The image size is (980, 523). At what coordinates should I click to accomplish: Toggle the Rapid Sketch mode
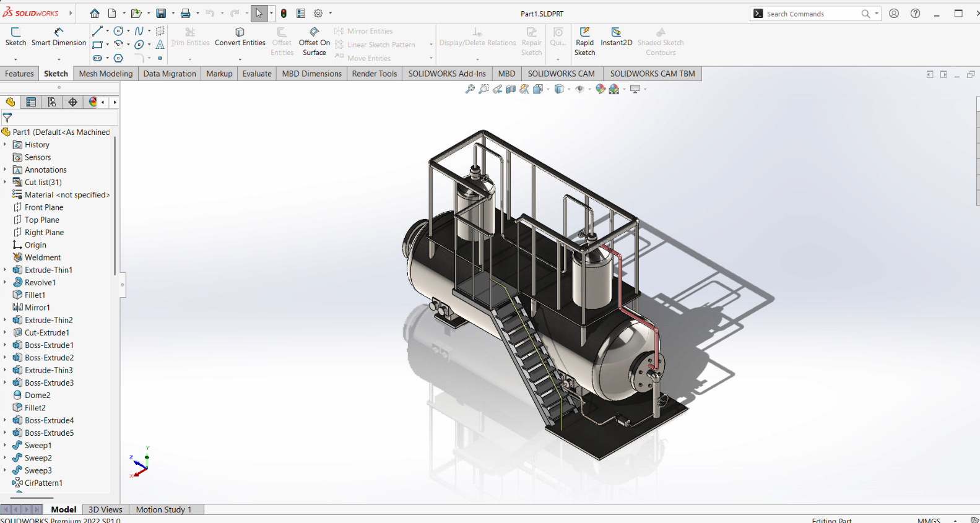[x=584, y=41]
